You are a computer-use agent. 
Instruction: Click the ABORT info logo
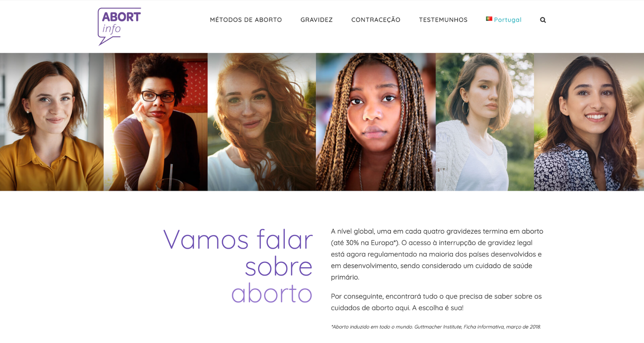pos(119,26)
